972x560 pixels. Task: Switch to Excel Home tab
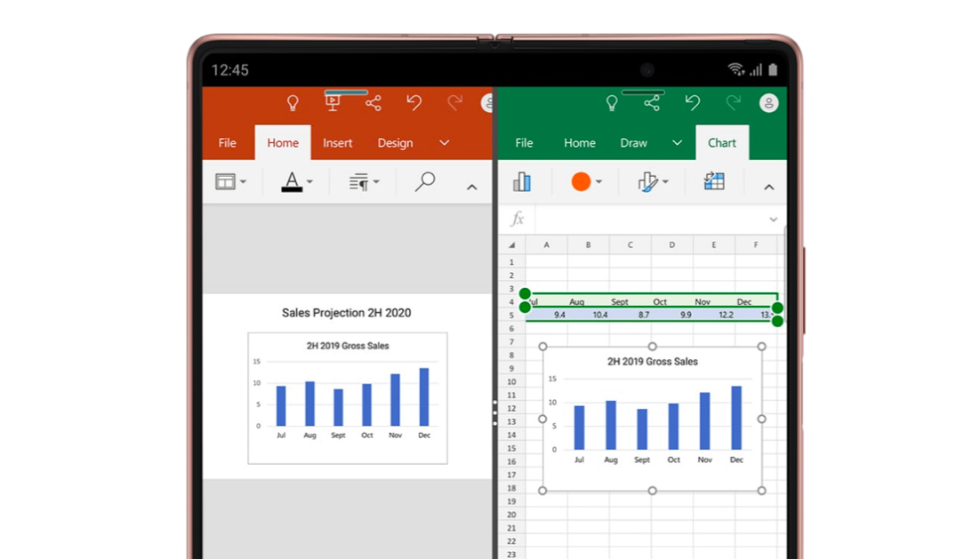click(x=580, y=143)
